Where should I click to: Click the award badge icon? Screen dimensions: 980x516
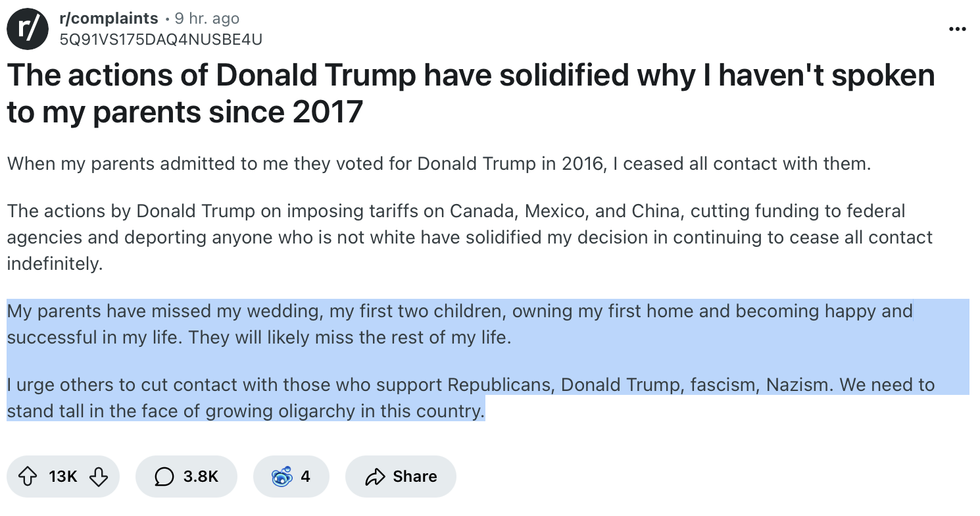click(x=282, y=476)
